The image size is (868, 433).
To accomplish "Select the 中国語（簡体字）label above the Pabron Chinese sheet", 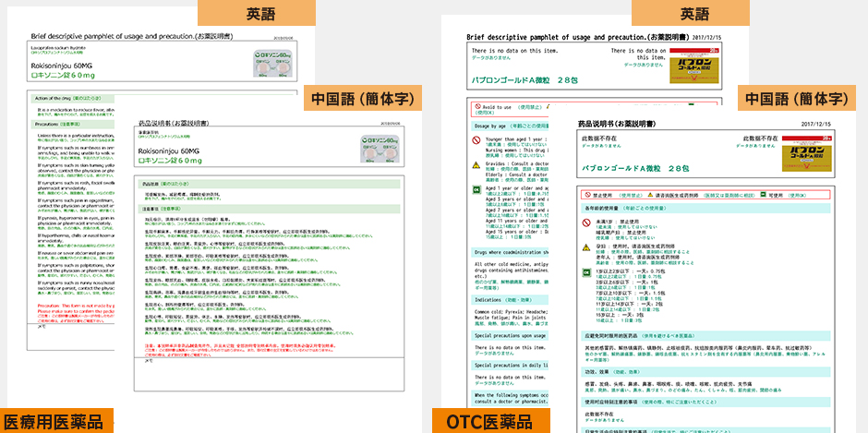I will tap(797, 99).
